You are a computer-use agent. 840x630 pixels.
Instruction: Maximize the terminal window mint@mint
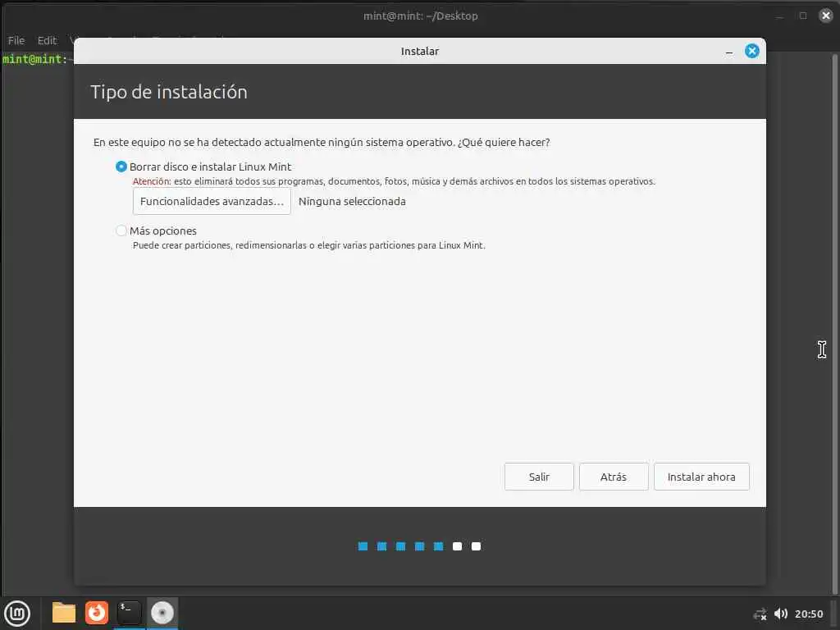802,16
